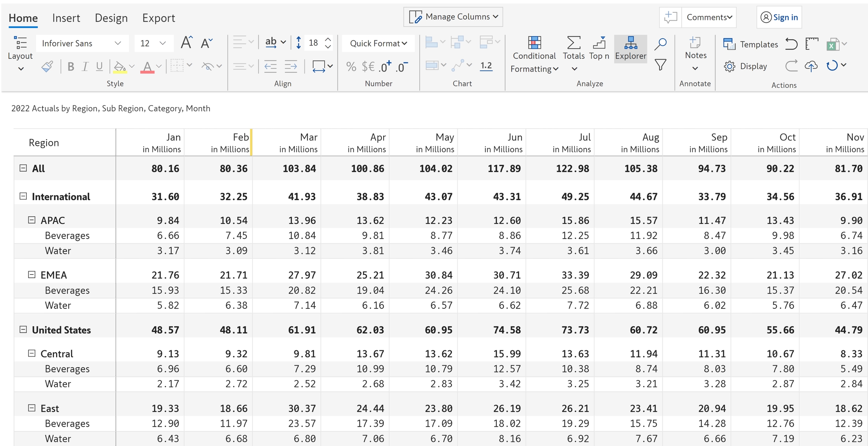Click the format painter icon

[x=47, y=67]
